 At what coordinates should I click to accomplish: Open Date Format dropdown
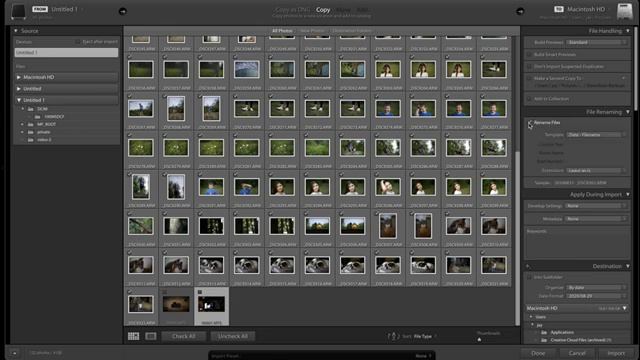point(596,296)
